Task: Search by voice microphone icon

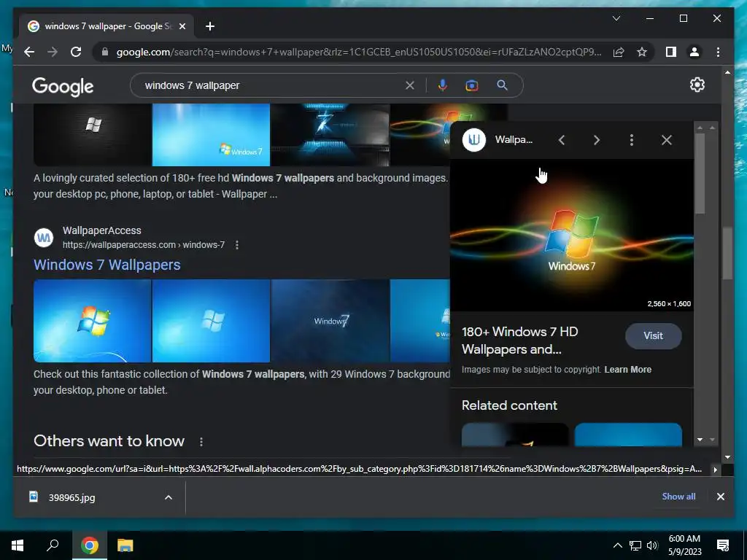Action: (x=443, y=86)
